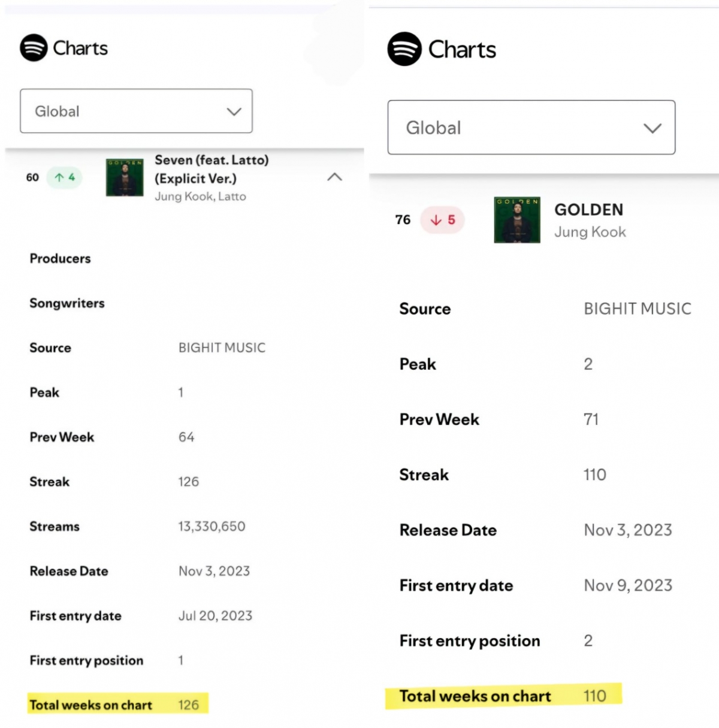Collapse the Seven (feat. Latto) details chevron
The width and height of the screenshot is (719, 728).
click(335, 177)
